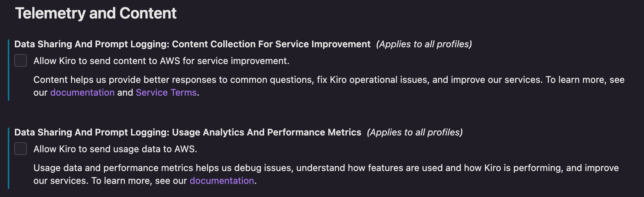644x197 pixels.
Task: Open the Service Terms link
Action: [166, 92]
